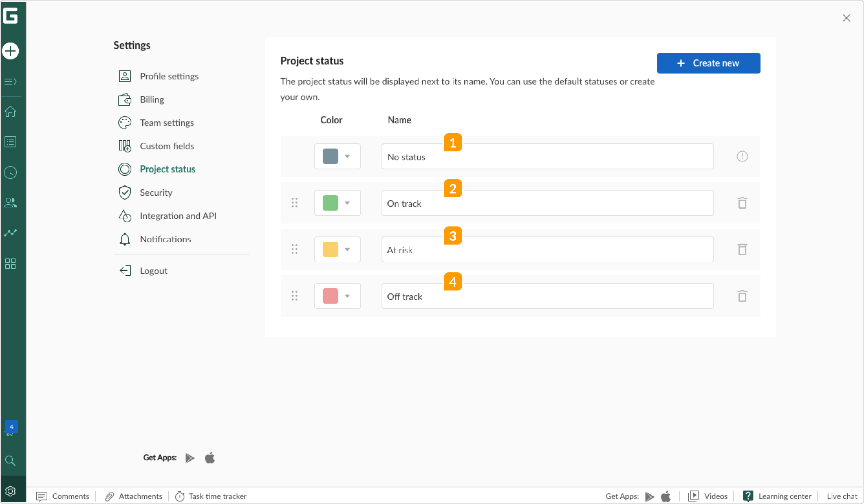
Task: Open Notifications settings section
Action: 165,239
